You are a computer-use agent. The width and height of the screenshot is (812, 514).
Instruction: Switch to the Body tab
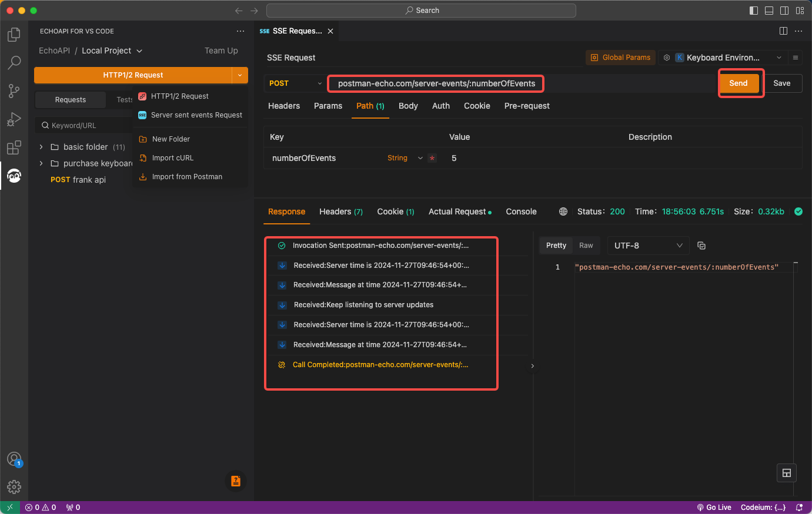(x=408, y=106)
